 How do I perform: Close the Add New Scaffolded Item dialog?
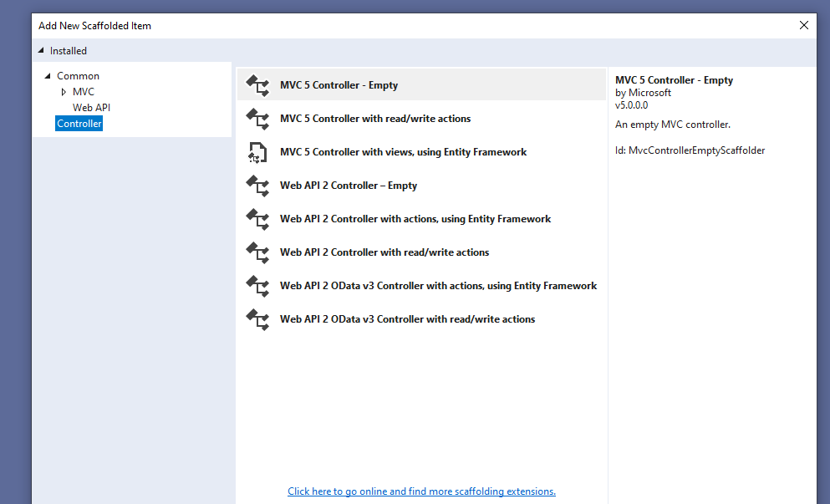(x=804, y=25)
